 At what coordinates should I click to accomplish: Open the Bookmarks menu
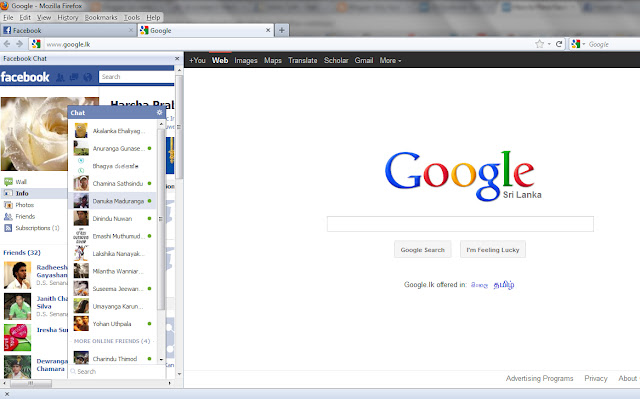[x=101, y=18]
